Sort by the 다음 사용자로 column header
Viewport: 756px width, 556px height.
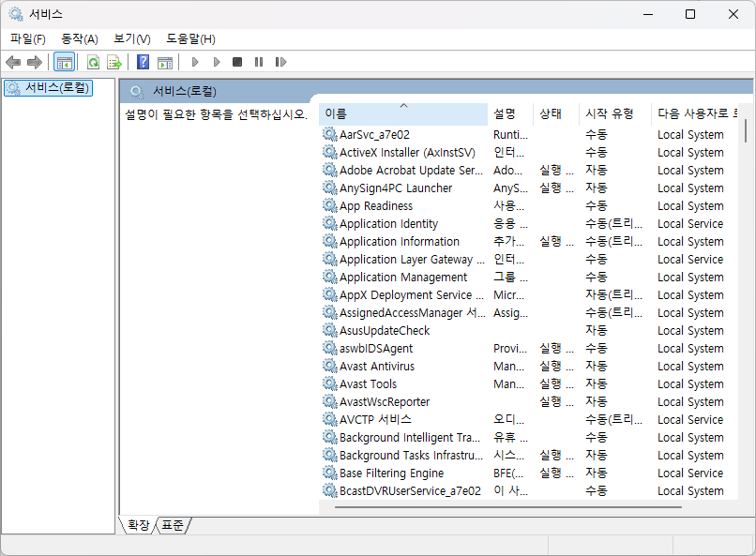coord(694,113)
